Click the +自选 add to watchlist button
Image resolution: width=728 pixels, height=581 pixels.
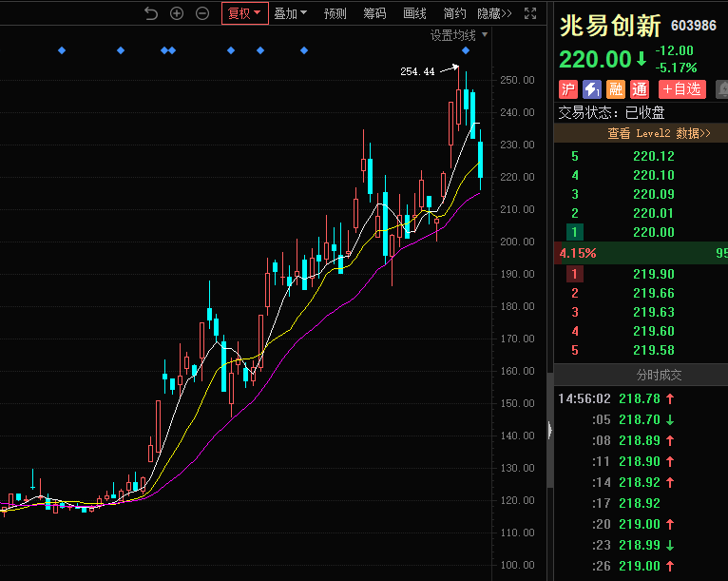click(680, 89)
